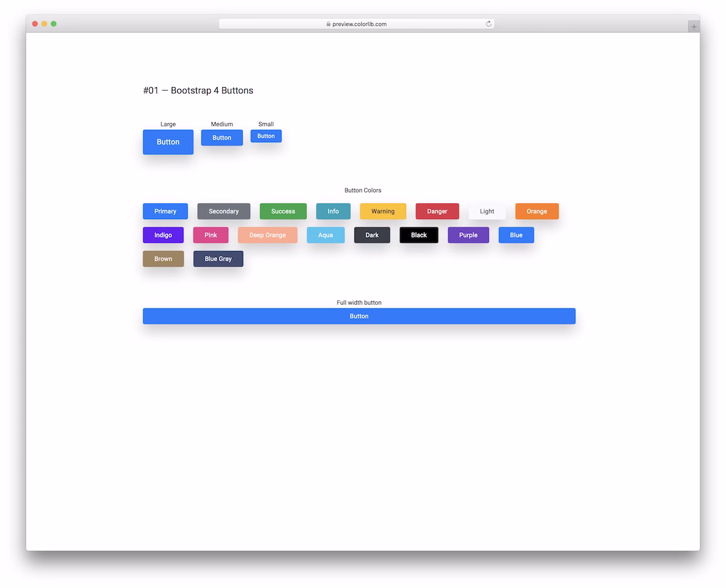Hit the yellow Warning button
The image size is (726, 588).
pos(382,211)
